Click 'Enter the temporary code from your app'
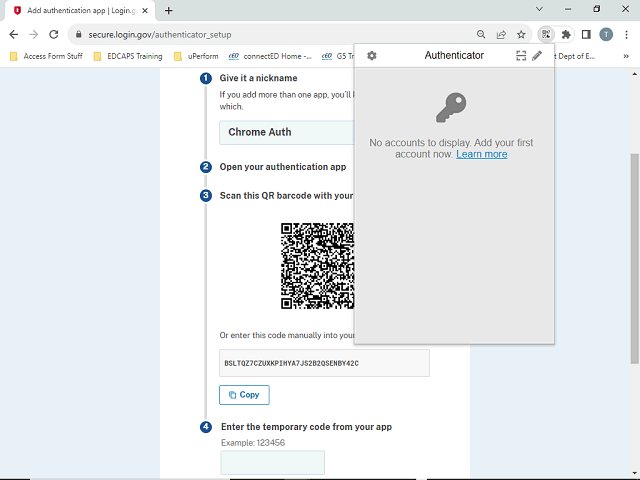 307,427
